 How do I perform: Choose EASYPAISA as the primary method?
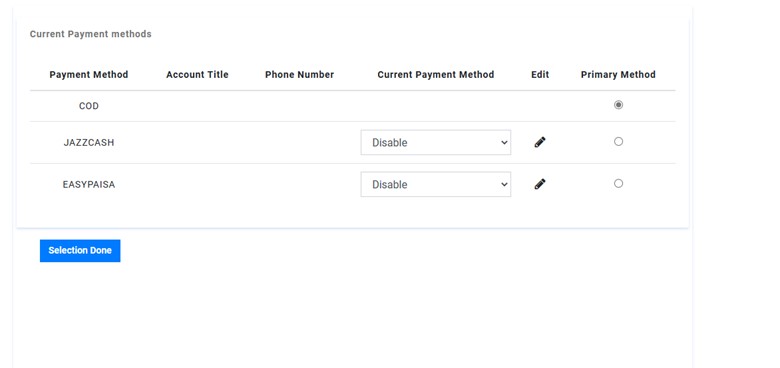pyautogui.click(x=618, y=184)
